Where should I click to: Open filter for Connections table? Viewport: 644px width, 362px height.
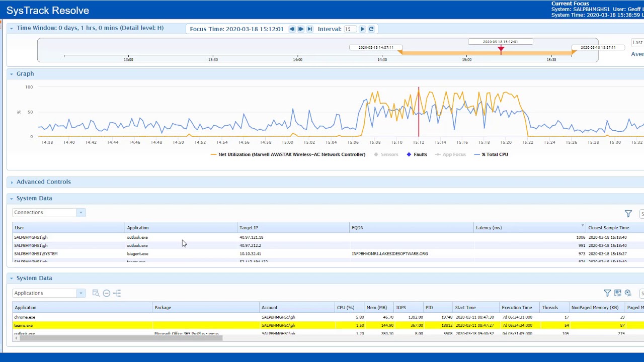click(x=628, y=214)
